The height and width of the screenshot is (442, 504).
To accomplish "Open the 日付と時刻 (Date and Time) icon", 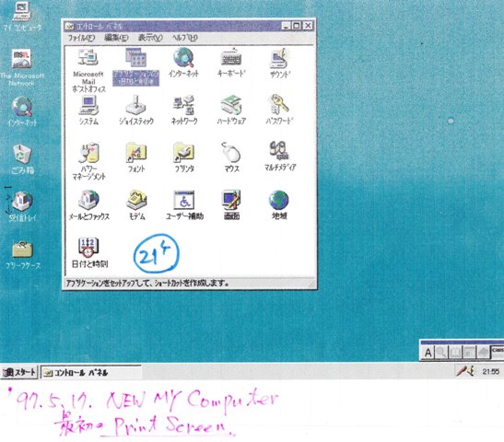I will click(x=88, y=248).
